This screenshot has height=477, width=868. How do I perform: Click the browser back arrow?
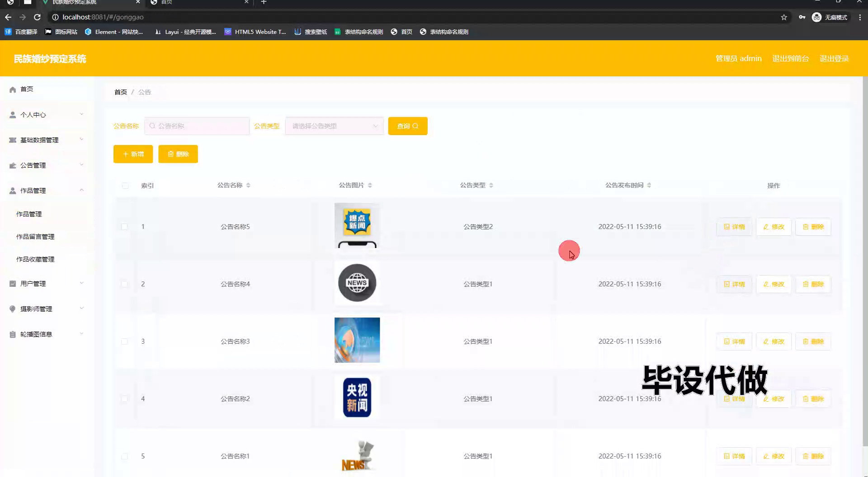pyautogui.click(x=8, y=17)
